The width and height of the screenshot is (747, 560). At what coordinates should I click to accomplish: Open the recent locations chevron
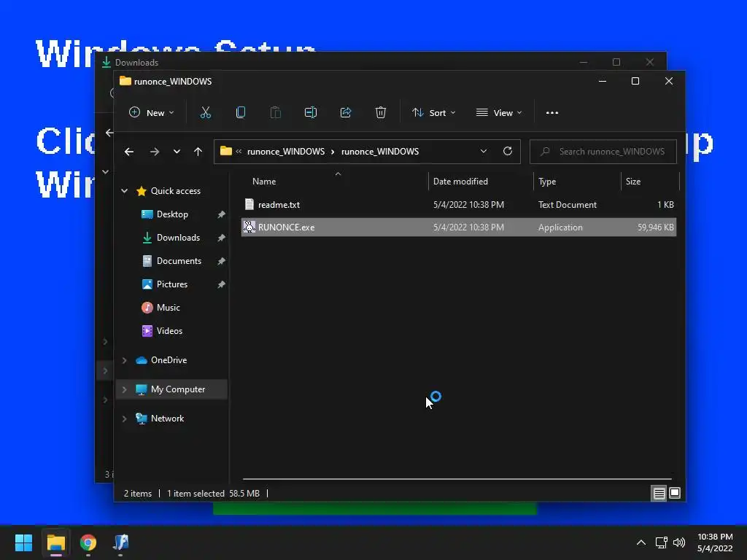coord(177,152)
